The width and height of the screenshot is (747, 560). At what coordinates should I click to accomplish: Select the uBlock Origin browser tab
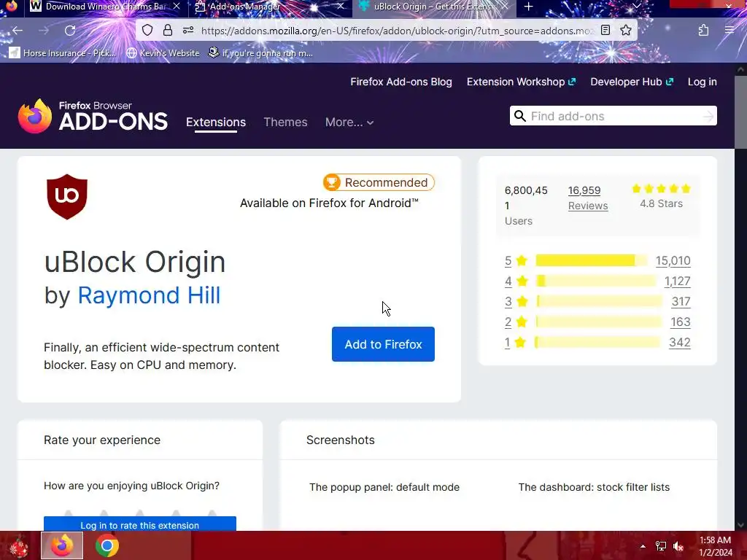coord(433,7)
